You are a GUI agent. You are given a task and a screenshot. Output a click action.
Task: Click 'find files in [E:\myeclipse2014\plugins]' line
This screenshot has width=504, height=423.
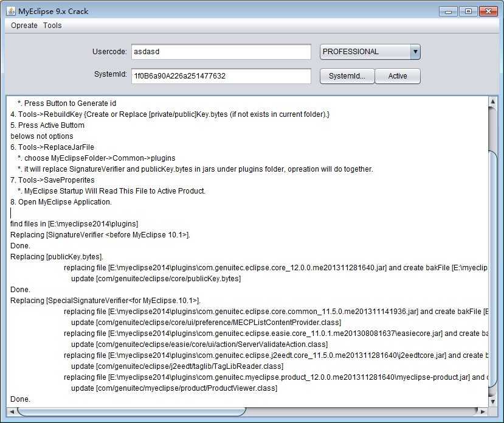tap(74, 223)
